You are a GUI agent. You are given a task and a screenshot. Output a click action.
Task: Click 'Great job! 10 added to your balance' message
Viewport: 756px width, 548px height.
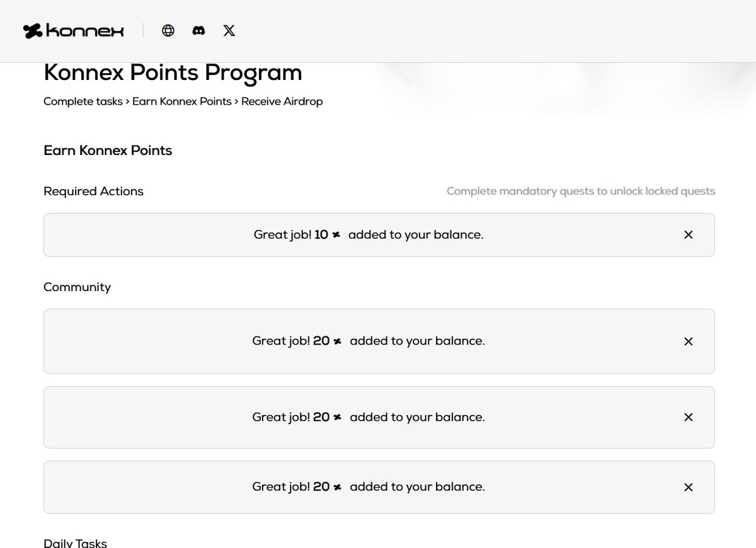pos(369,235)
